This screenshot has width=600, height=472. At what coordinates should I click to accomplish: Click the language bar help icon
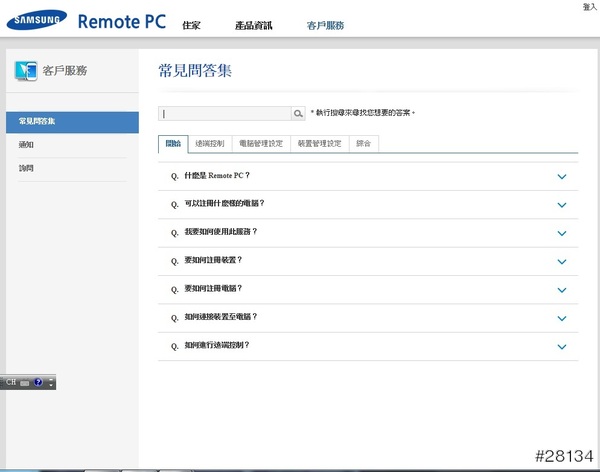[x=38, y=383]
